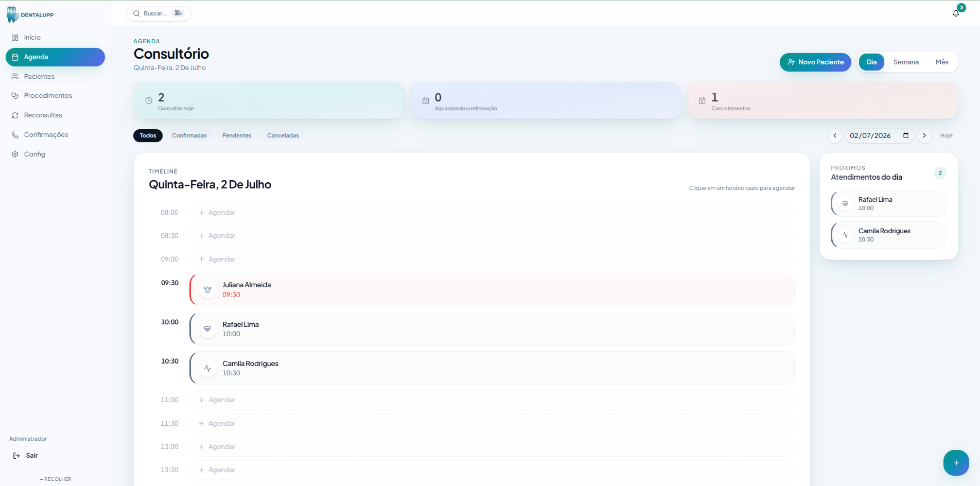
Task: Click the Buscar search field
Action: [x=159, y=13]
